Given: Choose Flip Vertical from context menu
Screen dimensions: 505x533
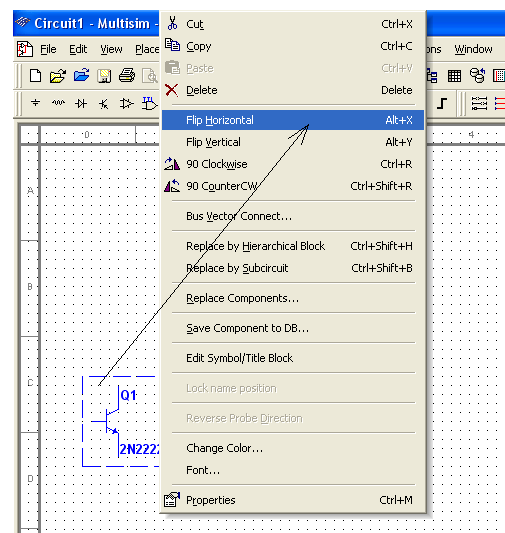Looking at the screenshot, I should (x=293, y=142).
